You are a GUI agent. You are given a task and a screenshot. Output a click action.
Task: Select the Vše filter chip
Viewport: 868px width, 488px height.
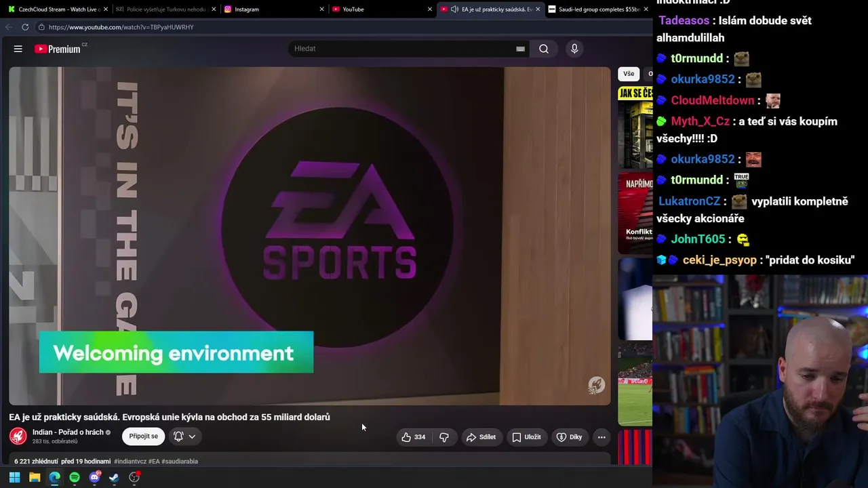click(629, 74)
